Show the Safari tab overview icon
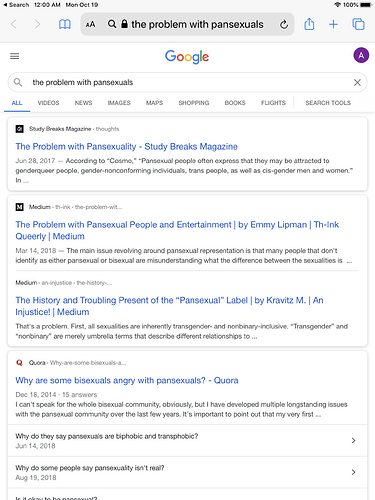This screenshot has width=375, height=500. (x=358, y=24)
